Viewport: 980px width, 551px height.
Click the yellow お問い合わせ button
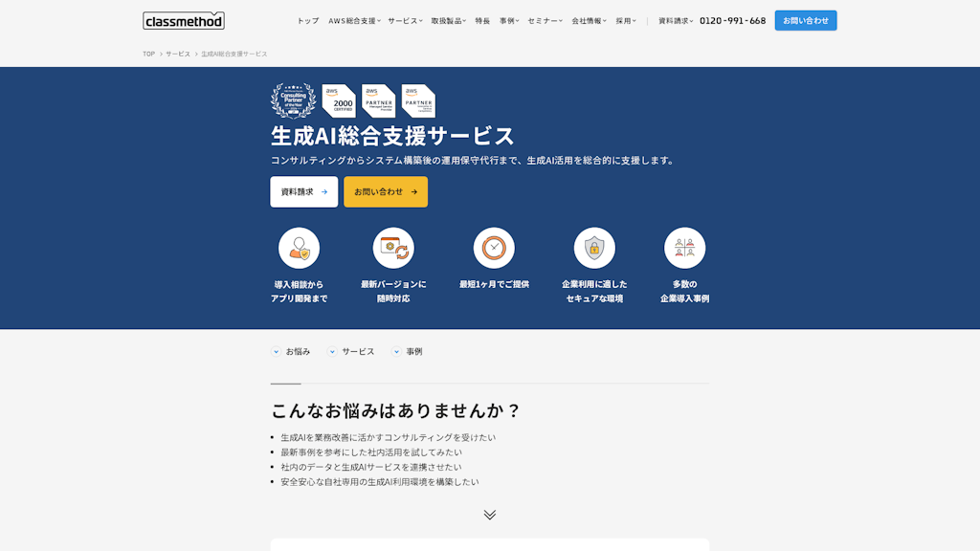click(386, 191)
